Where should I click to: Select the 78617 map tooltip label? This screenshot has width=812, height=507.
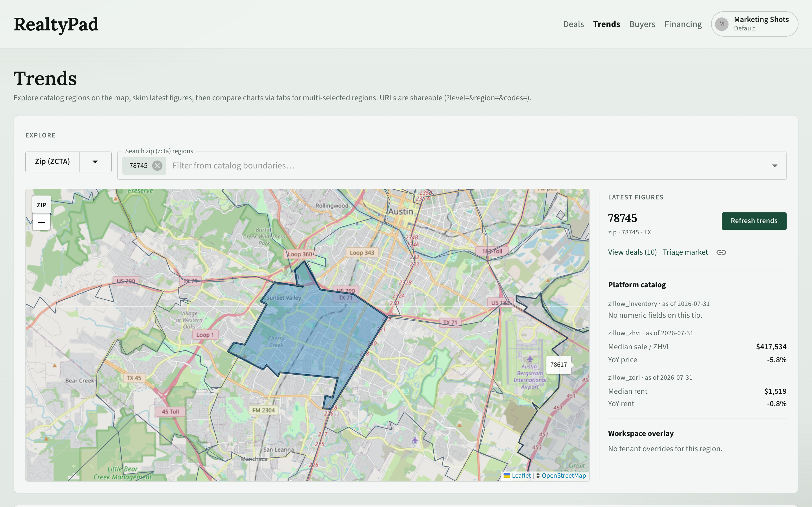click(559, 364)
